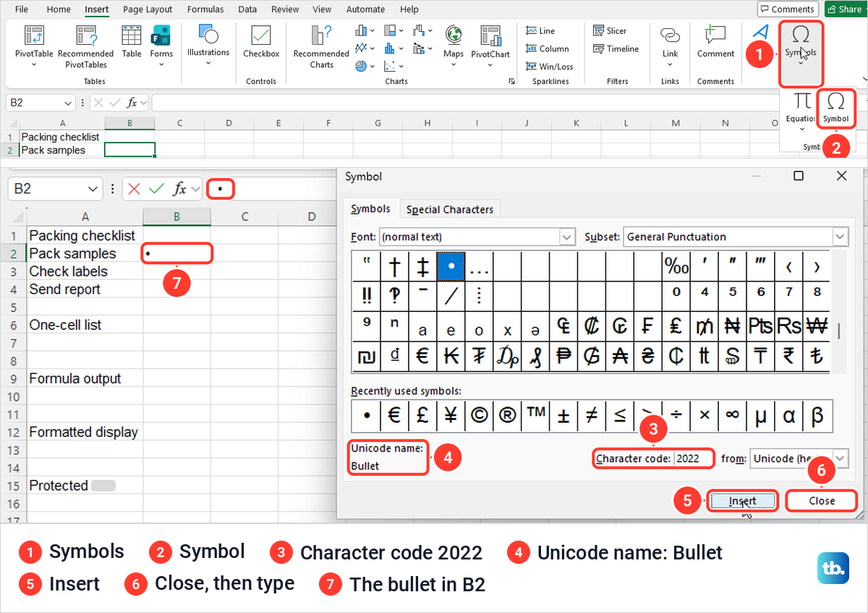Select the Formula output cell
Image resolution: width=868 pixels, height=613 pixels.
point(85,379)
